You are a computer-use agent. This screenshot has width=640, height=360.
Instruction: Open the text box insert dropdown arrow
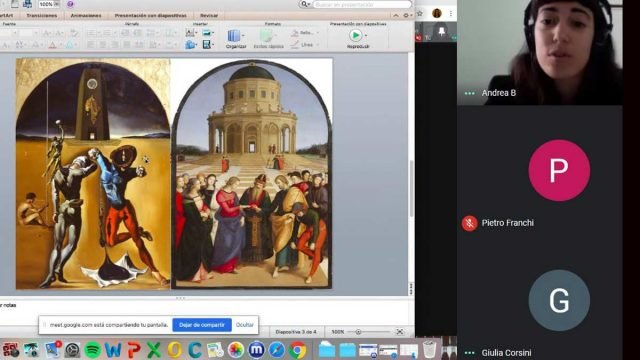197,33
